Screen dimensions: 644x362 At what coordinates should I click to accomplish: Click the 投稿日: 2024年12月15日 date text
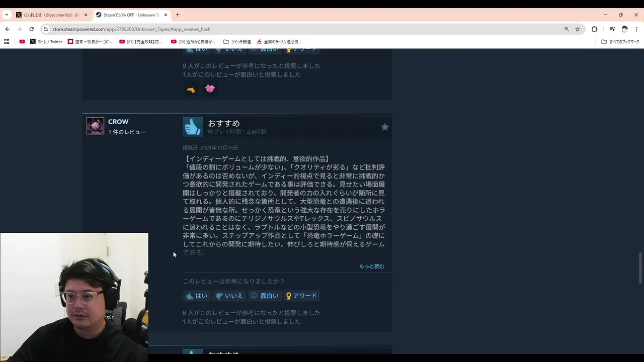(x=210, y=148)
